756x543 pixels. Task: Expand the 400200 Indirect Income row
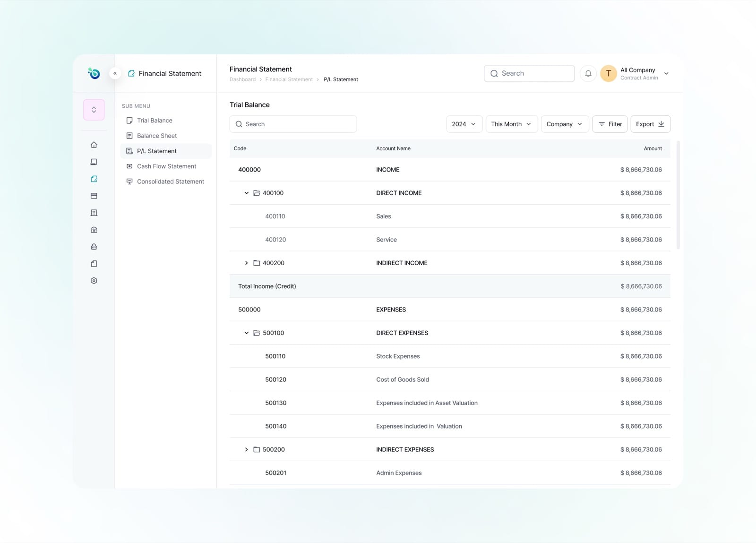pyautogui.click(x=246, y=263)
